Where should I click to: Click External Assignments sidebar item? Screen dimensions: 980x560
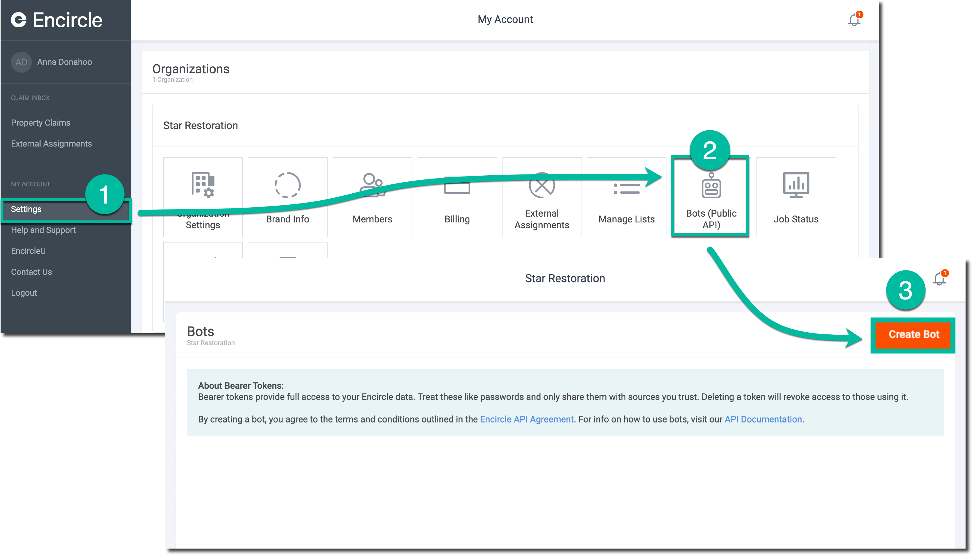(x=51, y=144)
